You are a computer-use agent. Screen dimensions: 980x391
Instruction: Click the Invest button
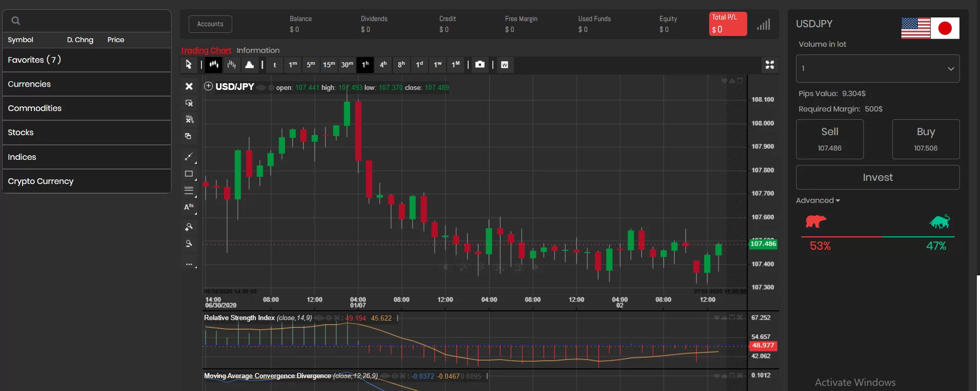878,177
